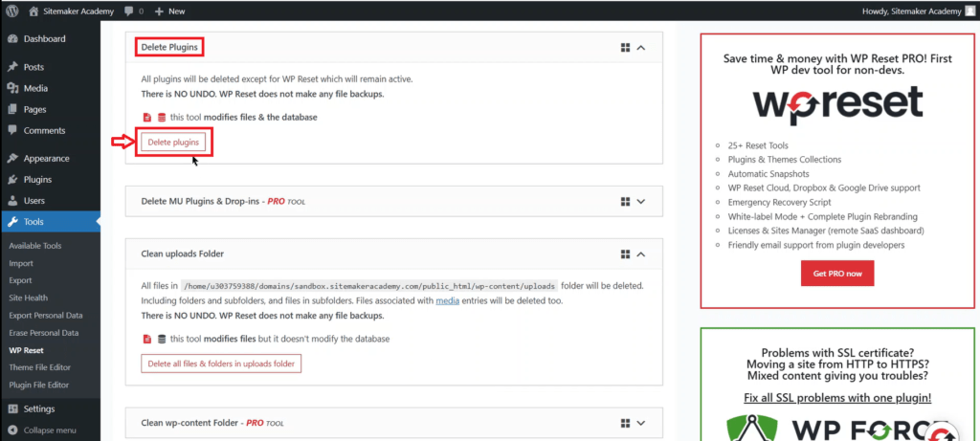Open Fix all SSL problems with one plugin link

pos(837,397)
